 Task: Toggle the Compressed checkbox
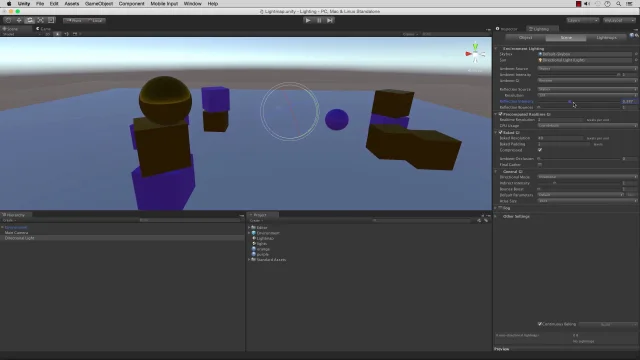click(x=540, y=150)
